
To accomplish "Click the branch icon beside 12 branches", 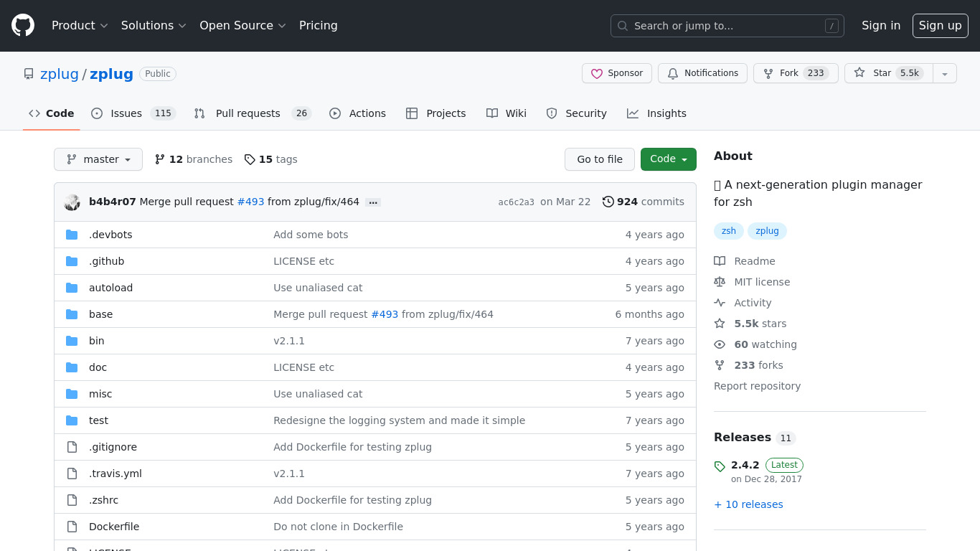I will tap(160, 159).
